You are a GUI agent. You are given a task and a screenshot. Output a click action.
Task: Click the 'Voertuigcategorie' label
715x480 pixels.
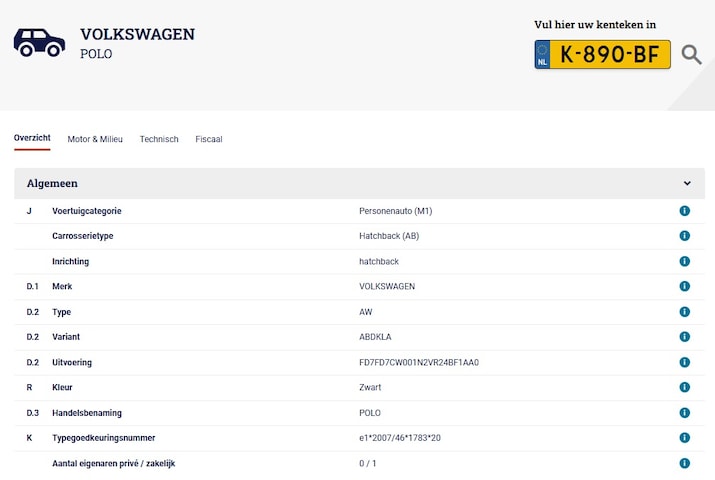coord(87,211)
